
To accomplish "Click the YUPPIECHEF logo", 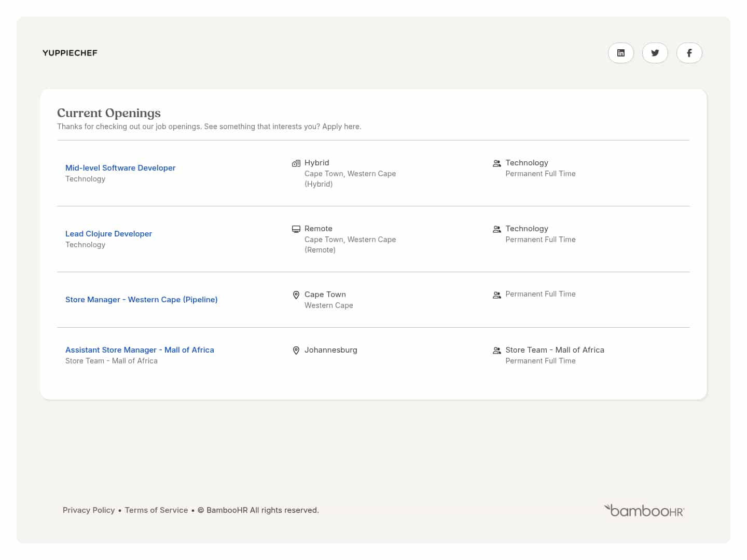I will point(70,53).
